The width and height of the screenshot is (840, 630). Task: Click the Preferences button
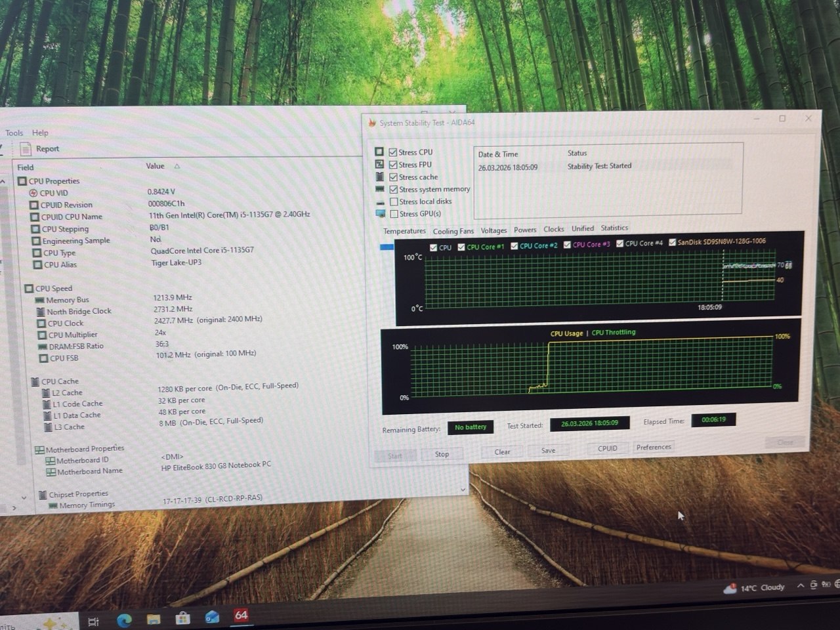pyautogui.click(x=654, y=447)
